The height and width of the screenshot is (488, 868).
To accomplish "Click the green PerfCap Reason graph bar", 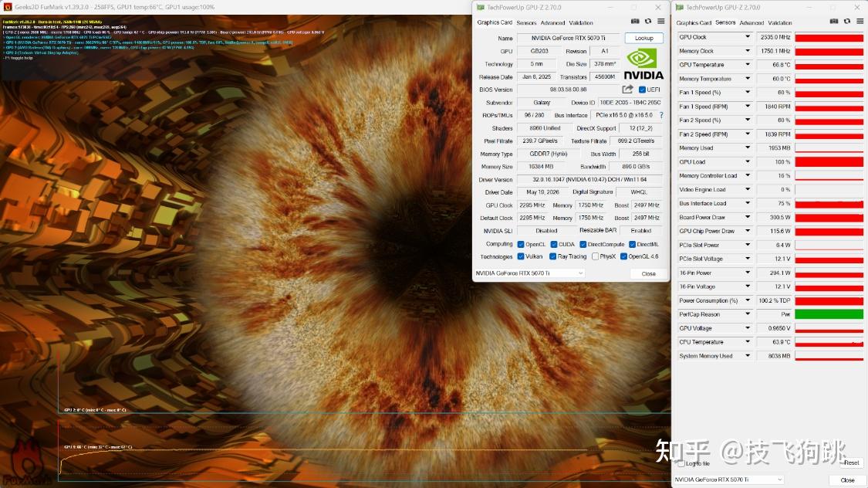I will point(829,314).
